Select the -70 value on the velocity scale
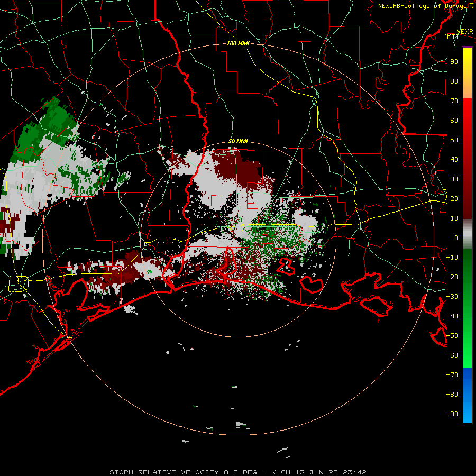This screenshot has width=476, height=476. pos(452,375)
